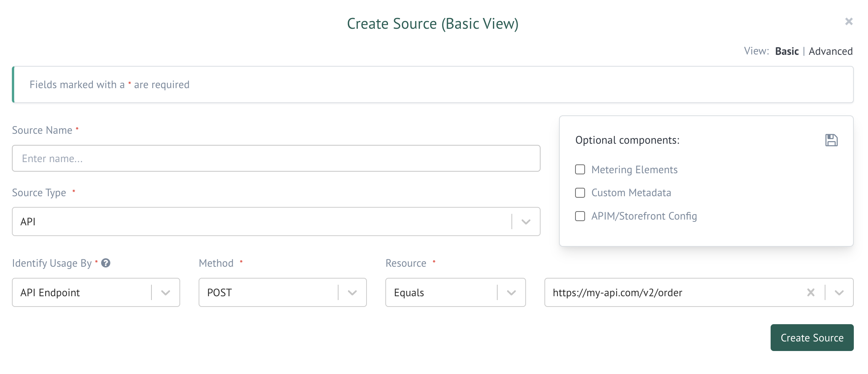Viewport: 868px width, 374px height.
Task: Enable the Metering Elements checkbox
Action: point(580,169)
